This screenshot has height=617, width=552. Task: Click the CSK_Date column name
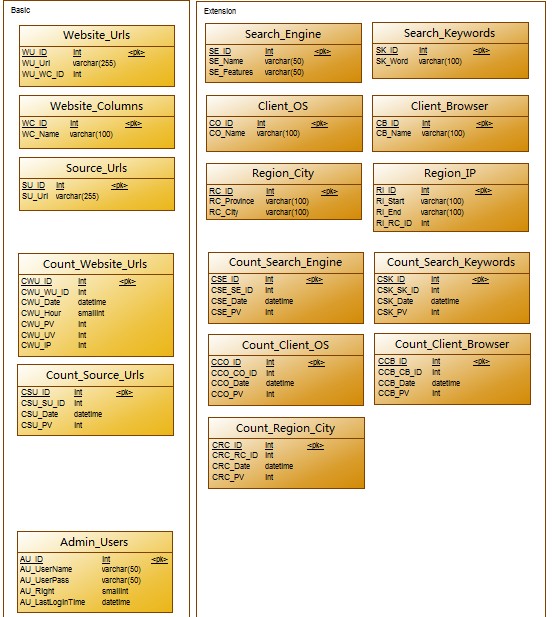[395, 301]
